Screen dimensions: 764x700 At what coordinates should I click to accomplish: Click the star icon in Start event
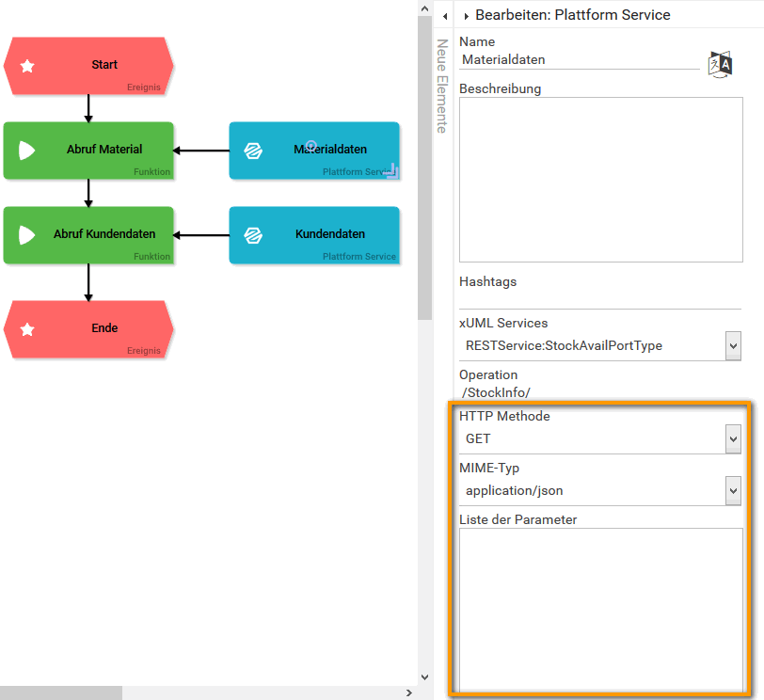click(x=27, y=66)
